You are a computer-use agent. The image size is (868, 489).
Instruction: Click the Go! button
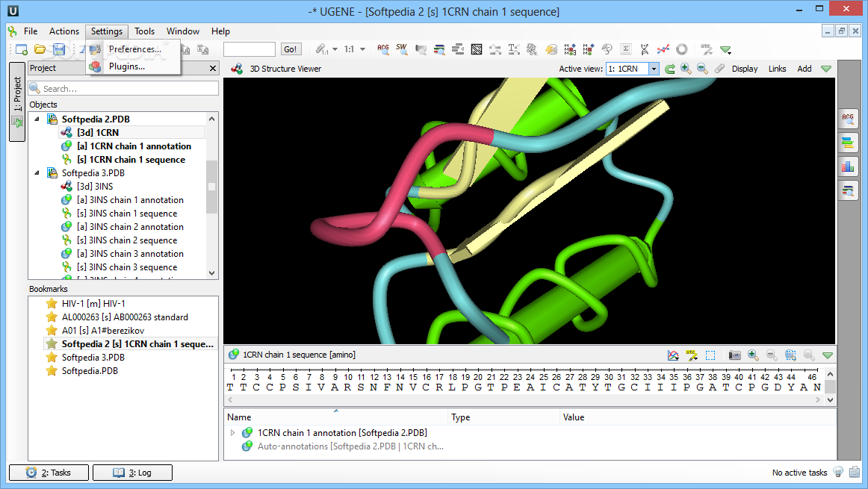290,49
